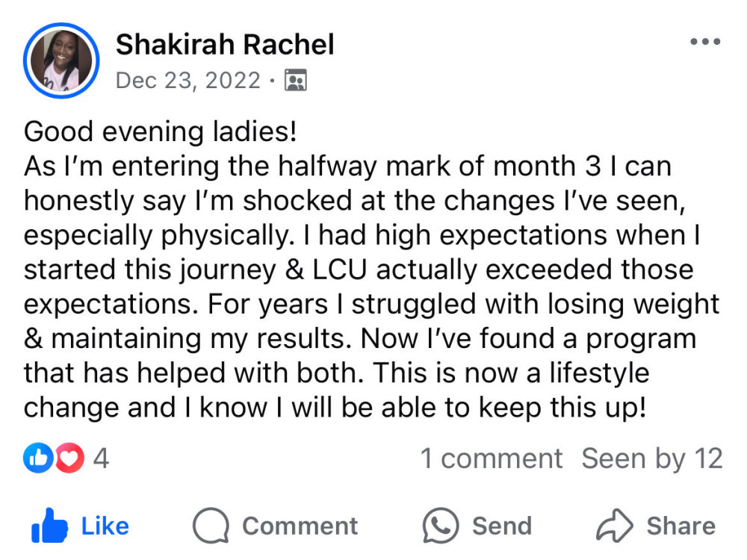The height and width of the screenshot is (560, 747).
Task: Click the group audience icon beside the date
Action: (x=295, y=80)
